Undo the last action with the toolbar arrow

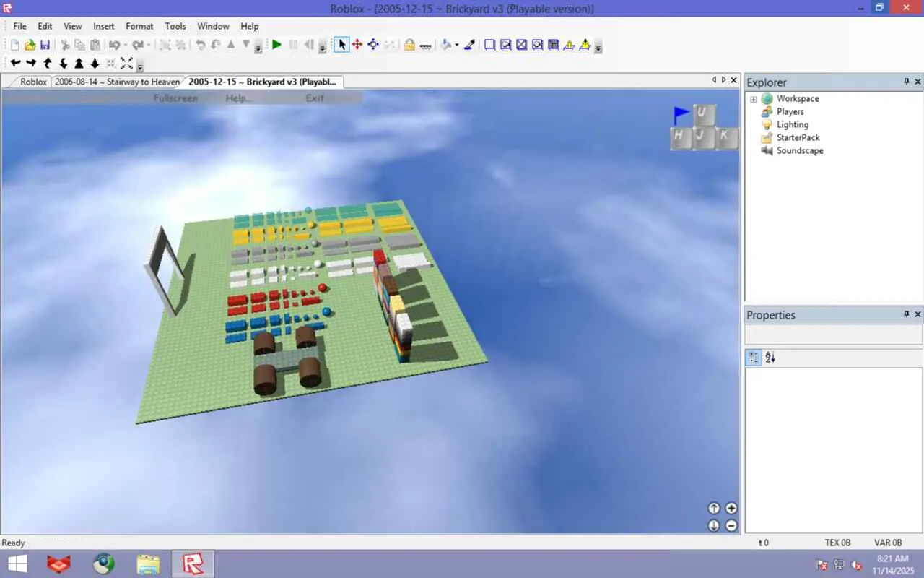tap(114, 45)
